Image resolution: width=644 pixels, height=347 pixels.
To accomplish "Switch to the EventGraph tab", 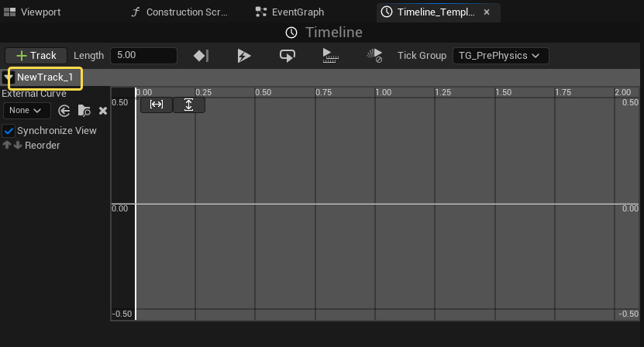I will tap(298, 12).
